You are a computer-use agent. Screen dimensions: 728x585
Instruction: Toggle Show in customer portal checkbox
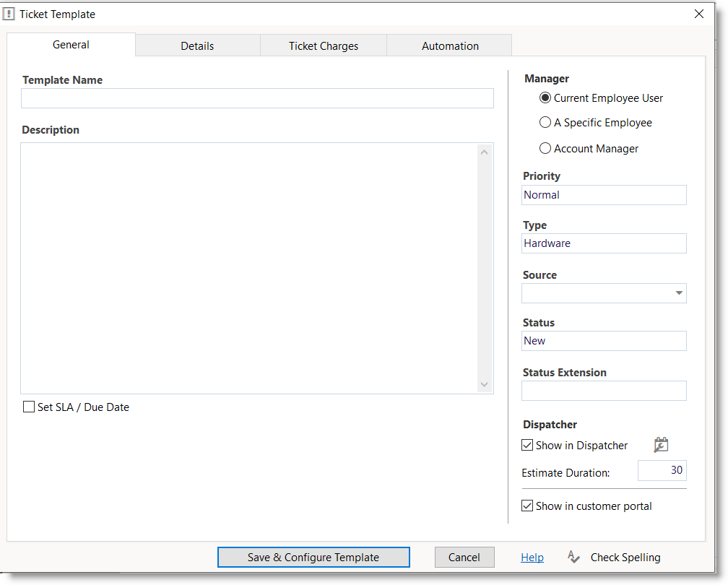[x=527, y=506]
